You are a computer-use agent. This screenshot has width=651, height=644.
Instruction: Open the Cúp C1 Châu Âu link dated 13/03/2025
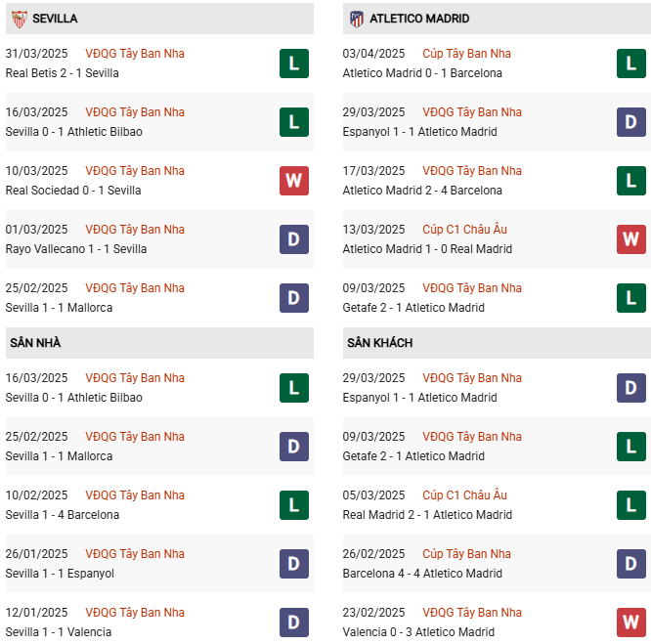pyautogui.click(x=465, y=230)
